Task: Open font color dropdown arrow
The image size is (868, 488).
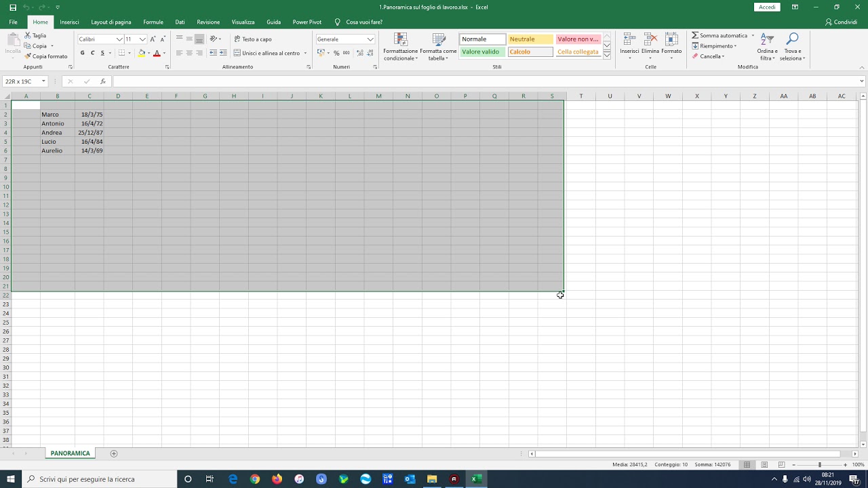Action: tap(164, 53)
